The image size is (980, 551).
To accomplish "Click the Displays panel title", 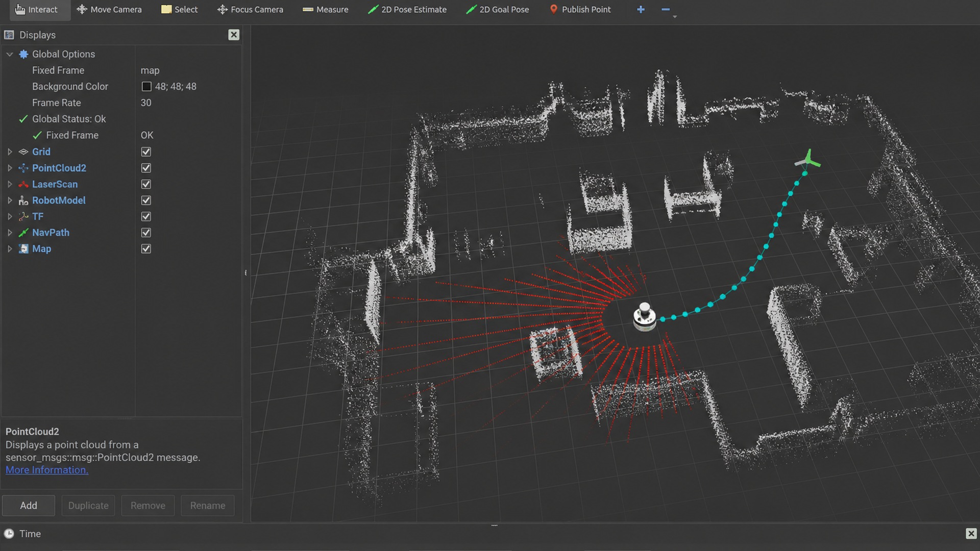I will (x=37, y=35).
